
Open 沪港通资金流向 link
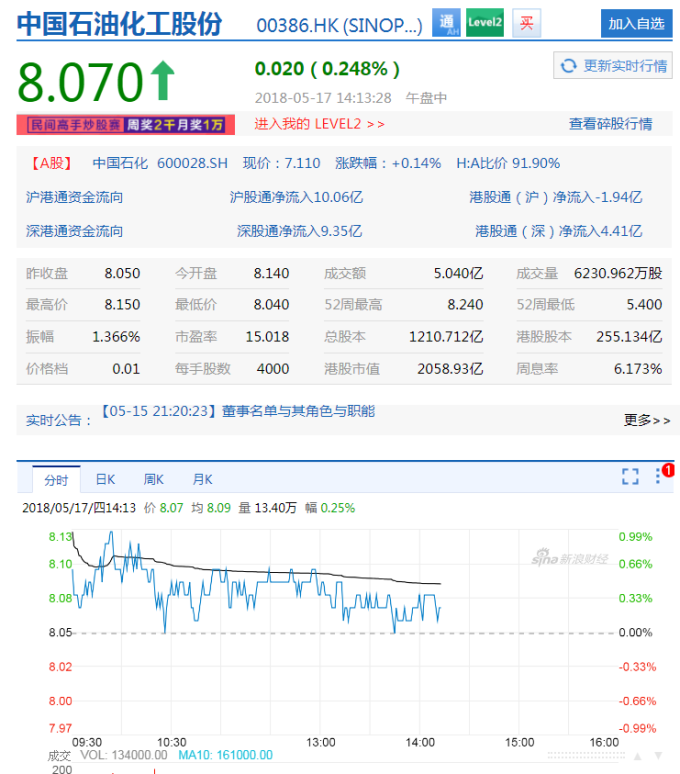click(x=75, y=197)
